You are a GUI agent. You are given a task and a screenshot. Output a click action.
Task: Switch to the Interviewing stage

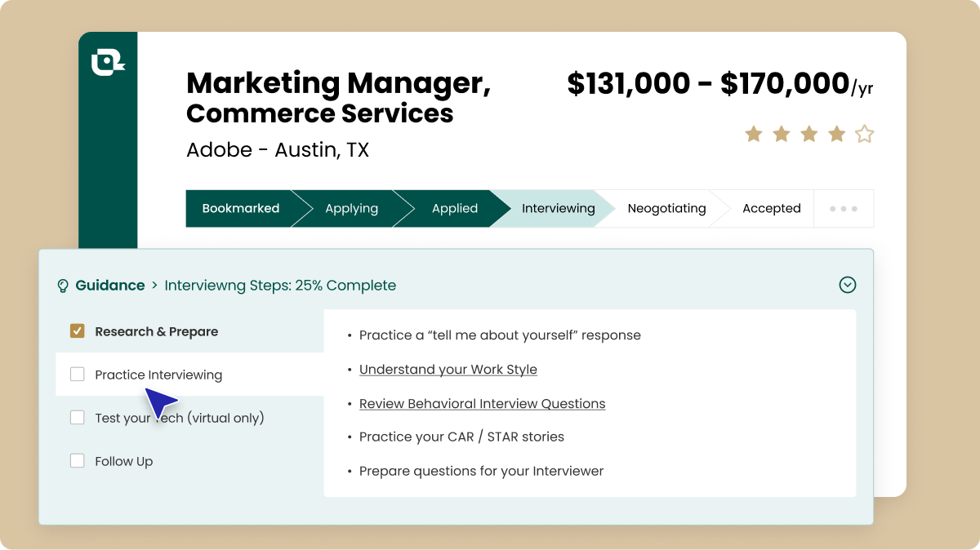click(559, 208)
